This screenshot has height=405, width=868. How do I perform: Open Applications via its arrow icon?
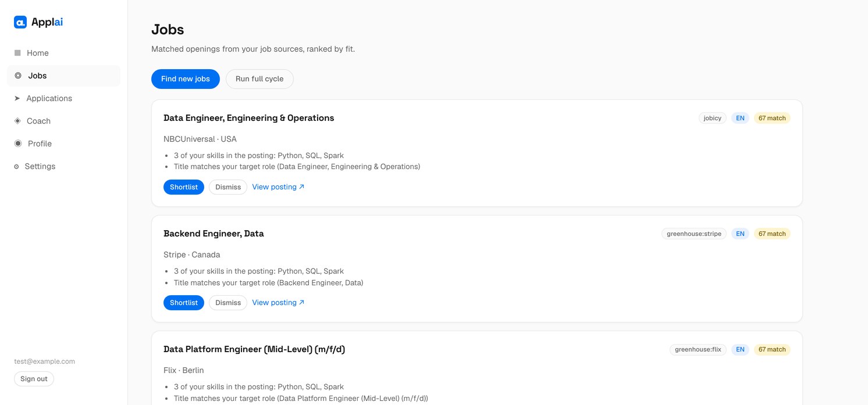coord(17,98)
